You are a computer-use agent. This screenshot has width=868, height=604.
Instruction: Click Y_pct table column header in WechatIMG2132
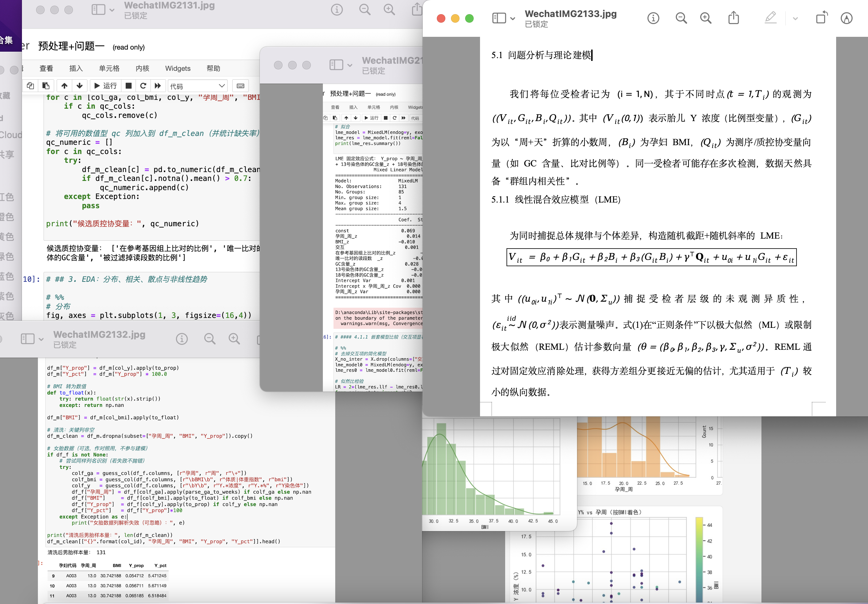coord(160,565)
